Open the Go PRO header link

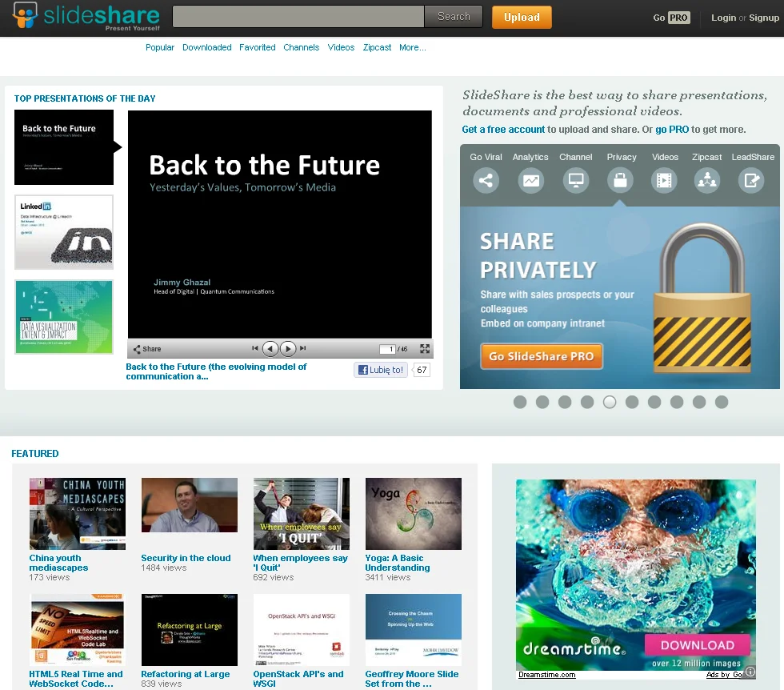click(671, 18)
